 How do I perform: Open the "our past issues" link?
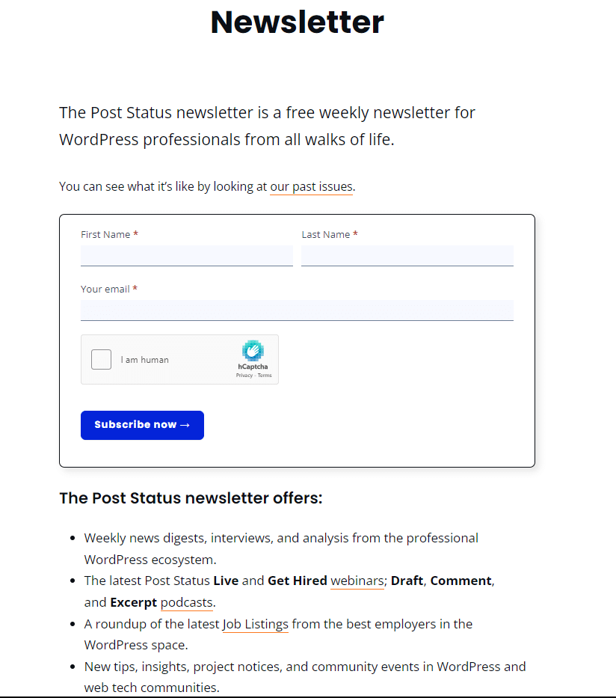(311, 186)
